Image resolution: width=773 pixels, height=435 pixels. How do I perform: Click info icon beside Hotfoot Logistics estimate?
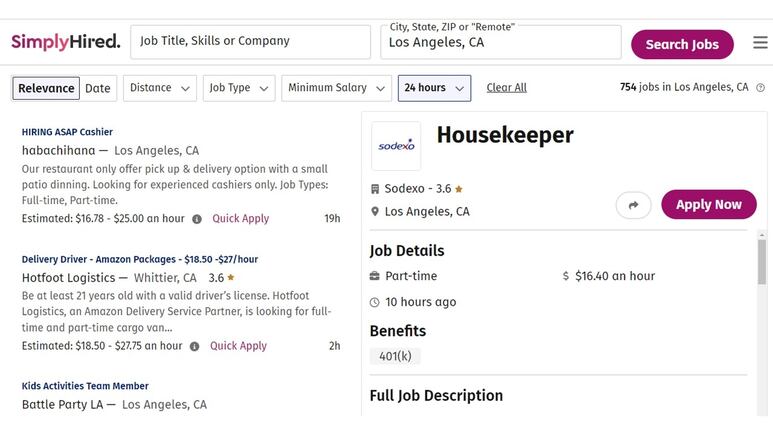pos(195,346)
